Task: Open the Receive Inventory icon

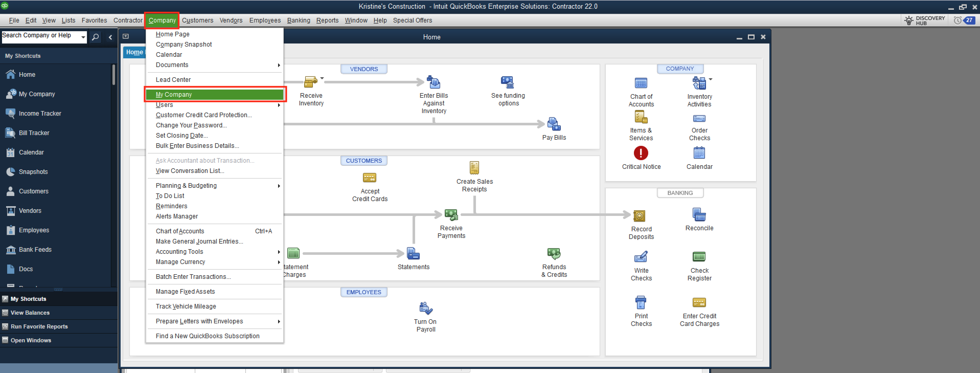Action: (311, 82)
